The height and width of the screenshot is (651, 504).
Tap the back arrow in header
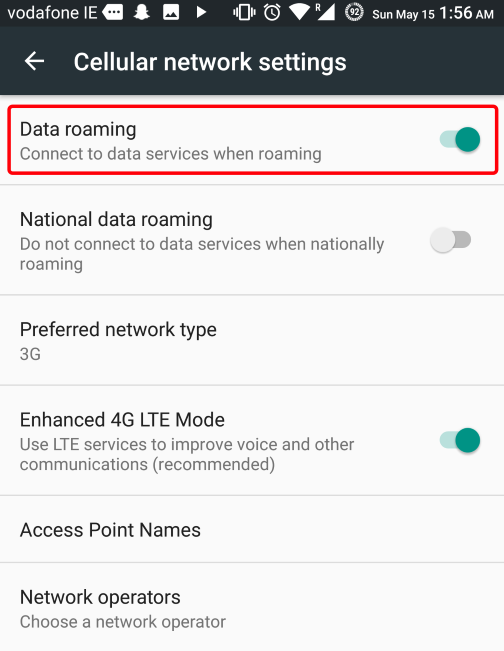34,61
